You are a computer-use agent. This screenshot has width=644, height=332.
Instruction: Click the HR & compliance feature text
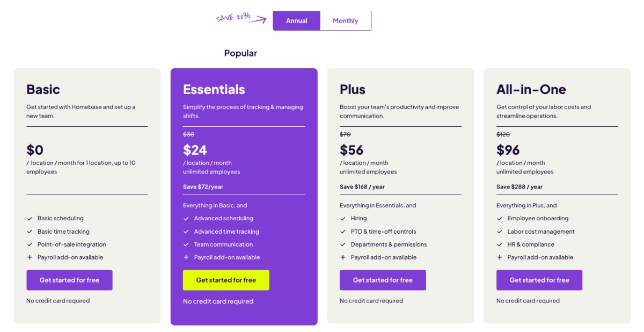(x=523, y=244)
